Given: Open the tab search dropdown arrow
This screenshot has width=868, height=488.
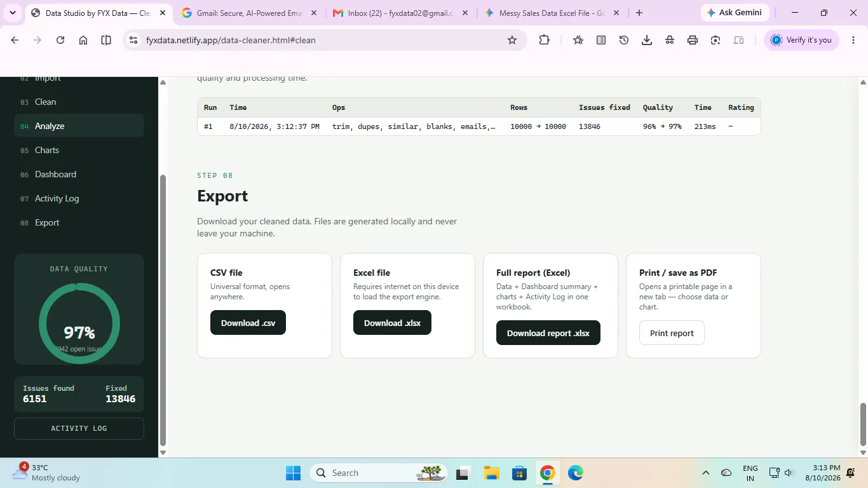Looking at the screenshot, I should point(13,13).
